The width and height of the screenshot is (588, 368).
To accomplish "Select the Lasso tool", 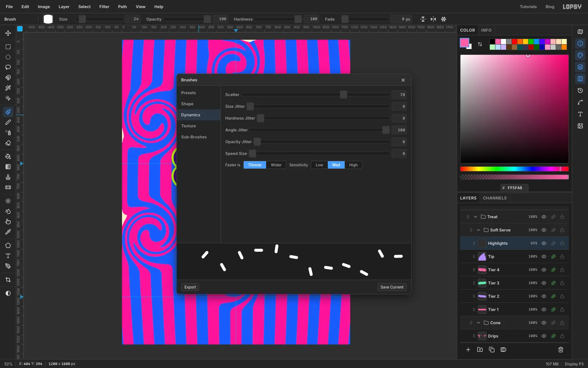I will (x=8, y=67).
